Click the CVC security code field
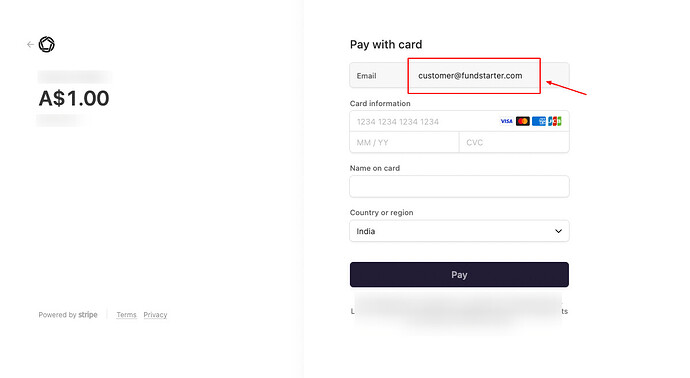 coord(514,143)
